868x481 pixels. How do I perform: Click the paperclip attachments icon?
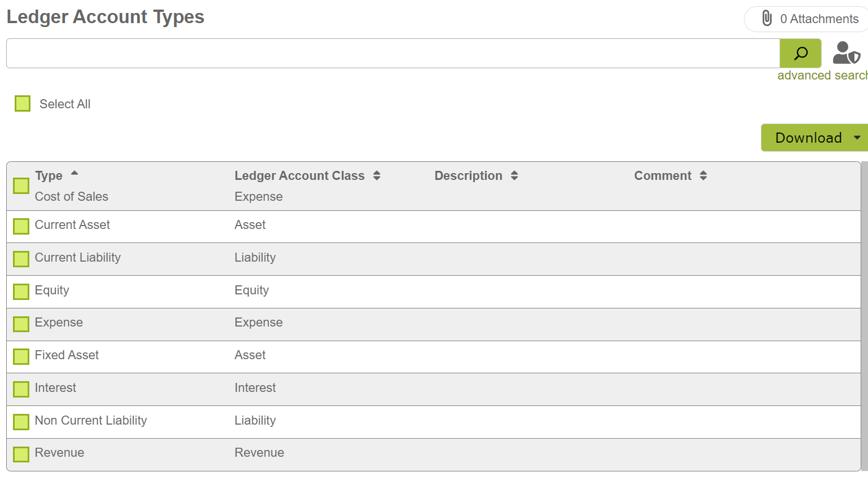point(766,18)
